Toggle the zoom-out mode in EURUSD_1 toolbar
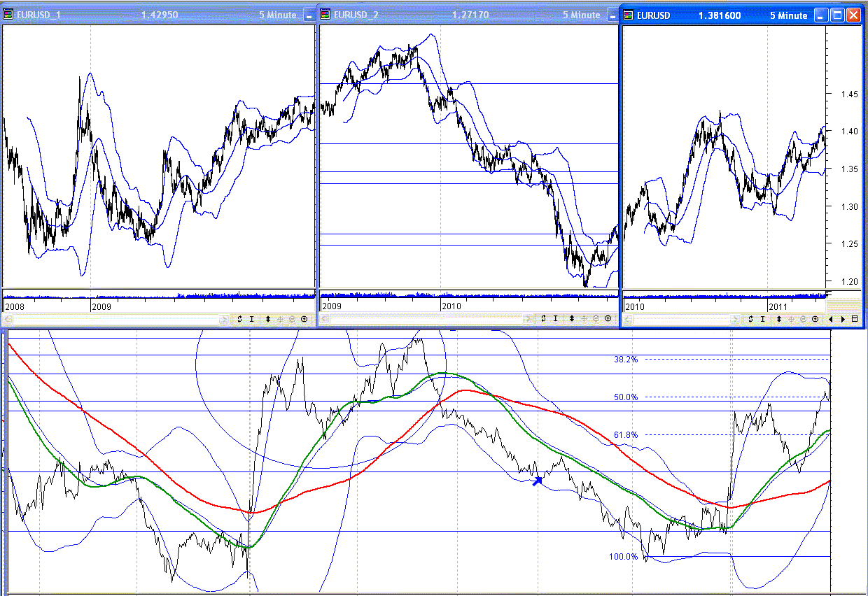Screen dimensions: 868x596 tap(293, 319)
